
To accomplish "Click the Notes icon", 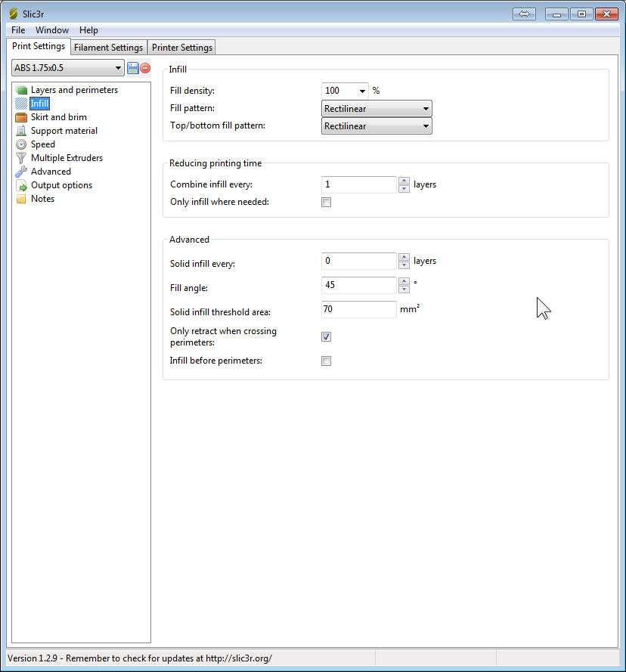I will [21, 199].
